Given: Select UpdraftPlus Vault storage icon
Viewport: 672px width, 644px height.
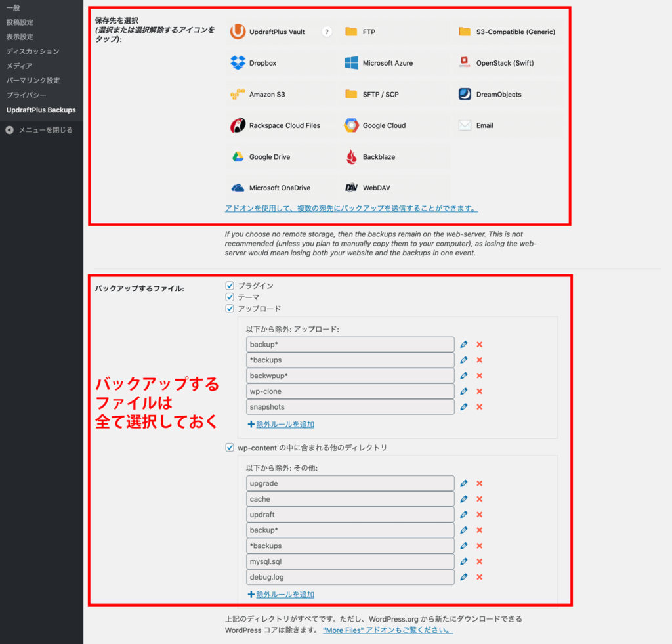Looking at the screenshot, I should tap(238, 32).
